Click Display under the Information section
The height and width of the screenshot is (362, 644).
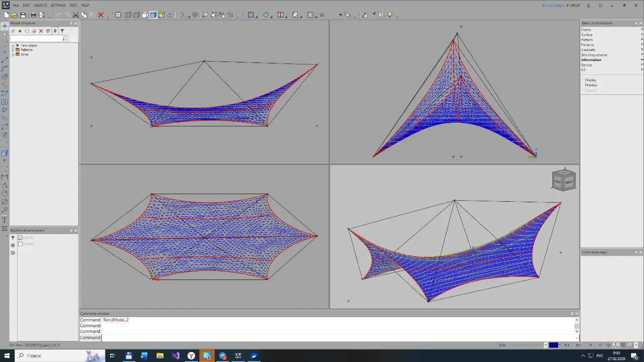(591, 80)
